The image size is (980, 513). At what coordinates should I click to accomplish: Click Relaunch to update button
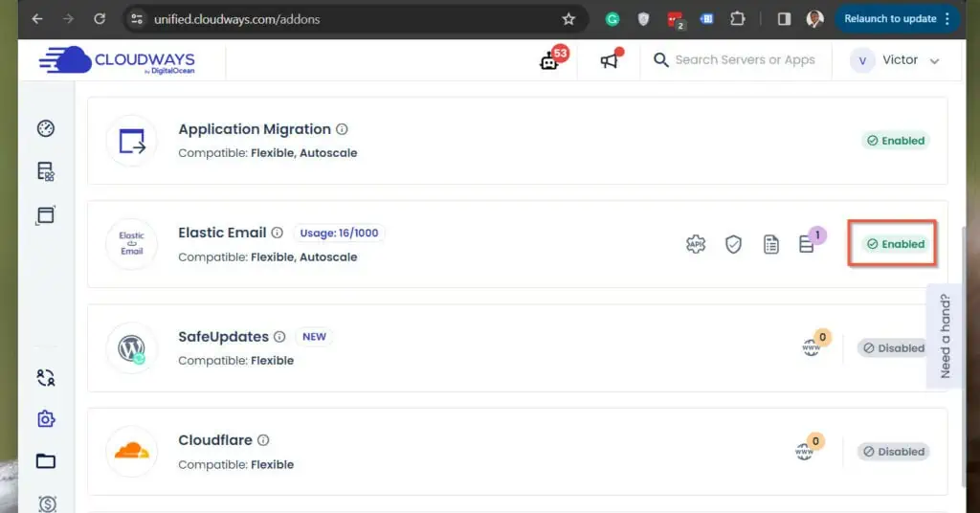(890, 19)
